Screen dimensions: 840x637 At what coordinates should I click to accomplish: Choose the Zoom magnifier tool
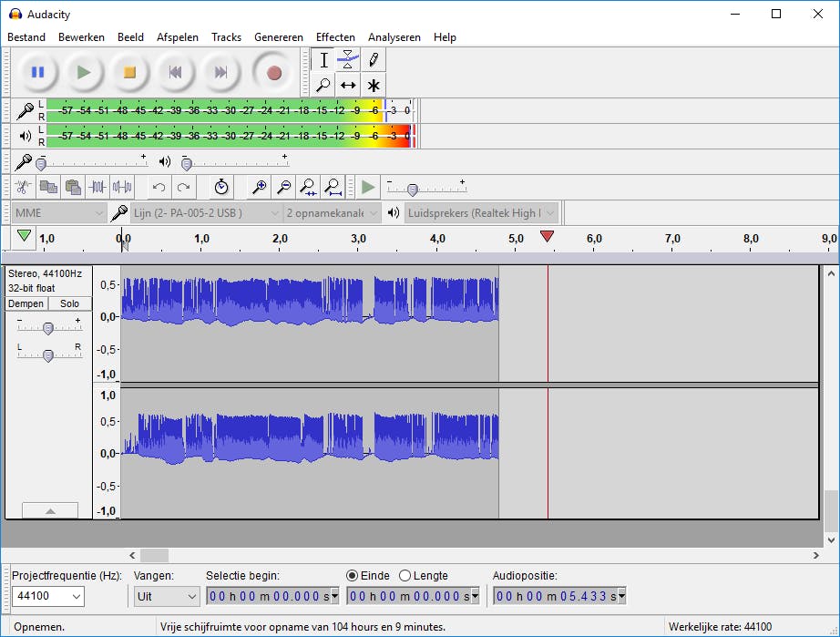(x=323, y=85)
